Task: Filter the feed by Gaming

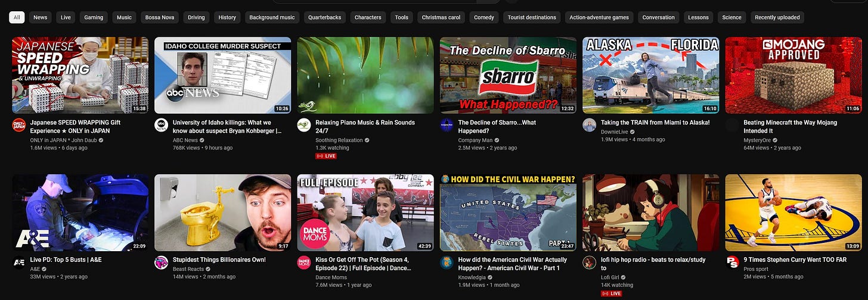Action: coord(94,17)
